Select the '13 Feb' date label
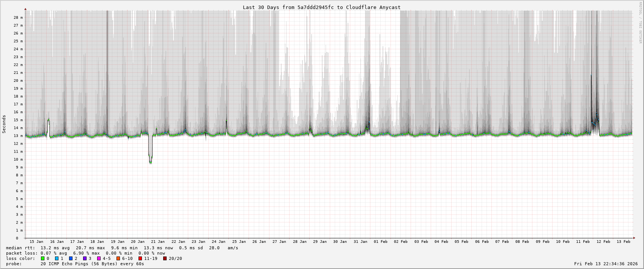 (623, 241)
